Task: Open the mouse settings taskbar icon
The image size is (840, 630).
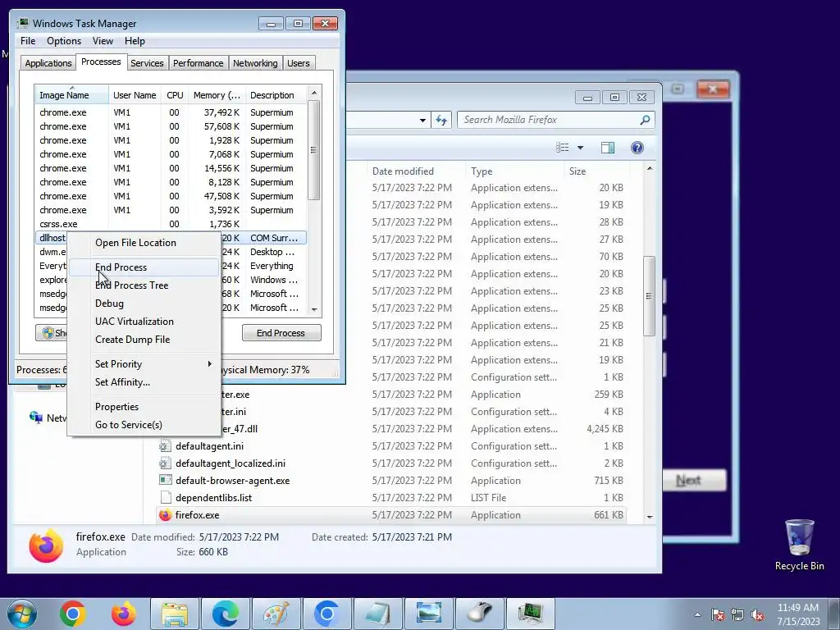Action: [480, 614]
